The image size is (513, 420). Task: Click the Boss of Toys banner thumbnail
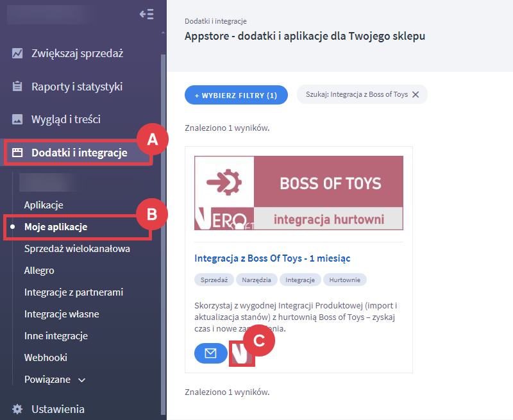pyautogui.click(x=299, y=193)
